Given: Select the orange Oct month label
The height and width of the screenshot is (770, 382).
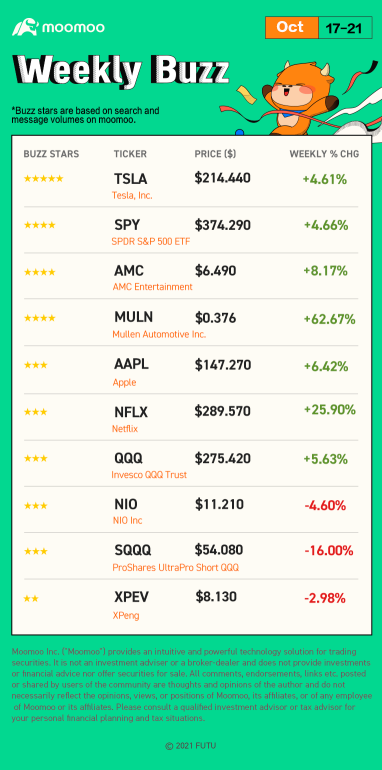Looking at the screenshot, I should point(291,28).
